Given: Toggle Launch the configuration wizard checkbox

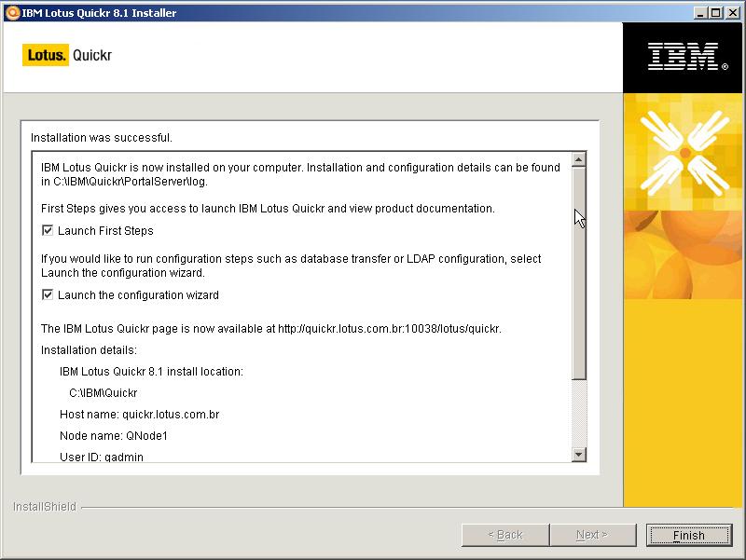Looking at the screenshot, I should point(48,294).
